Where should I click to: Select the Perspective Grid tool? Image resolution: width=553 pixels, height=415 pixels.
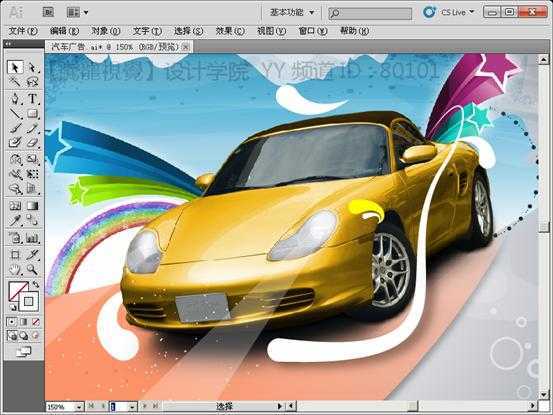pos(32,189)
